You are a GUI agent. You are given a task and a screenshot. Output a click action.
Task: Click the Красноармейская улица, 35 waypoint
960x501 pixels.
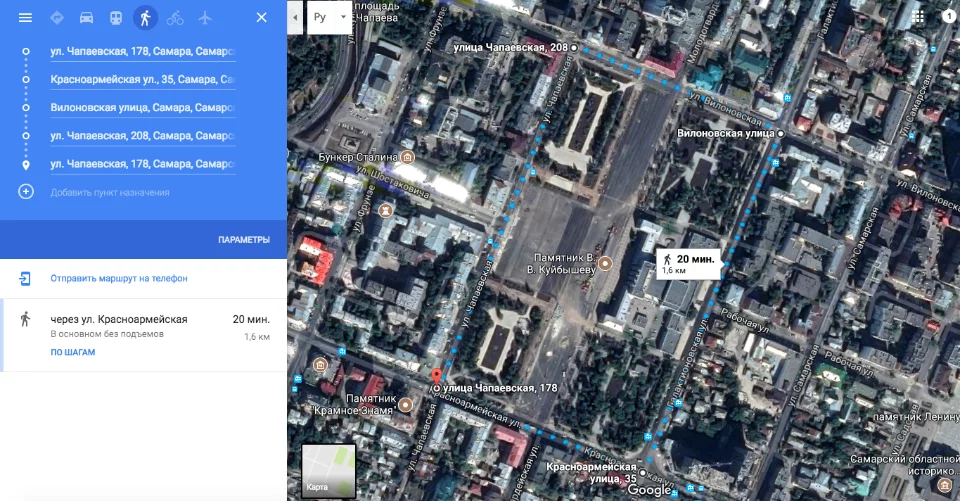pyautogui.click(x=643, y=473)
